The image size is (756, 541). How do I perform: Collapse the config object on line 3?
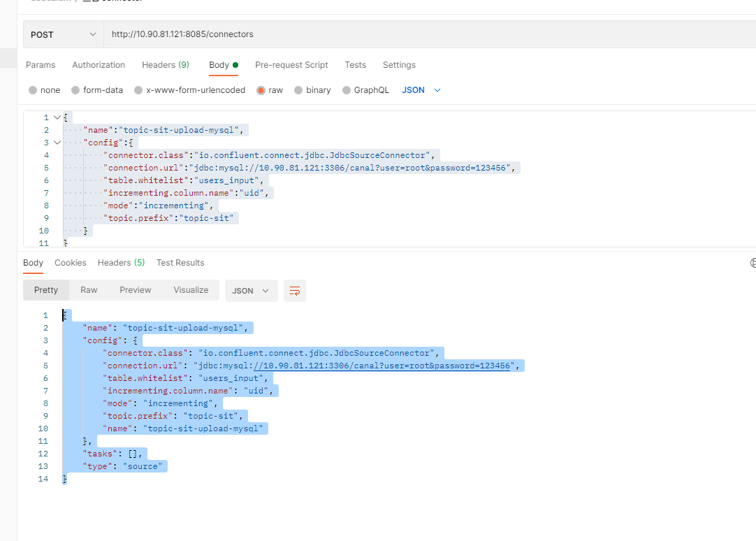pos(57,142)
